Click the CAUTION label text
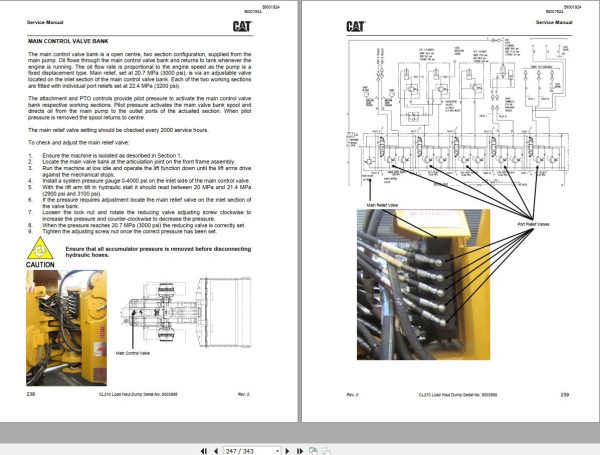 40,265
